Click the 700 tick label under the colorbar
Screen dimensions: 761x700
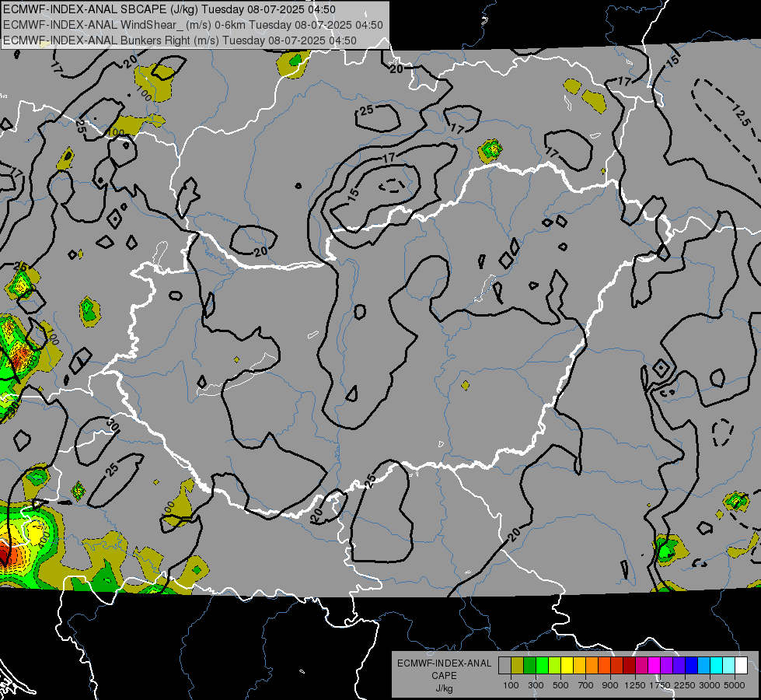[x=586, y=685]
